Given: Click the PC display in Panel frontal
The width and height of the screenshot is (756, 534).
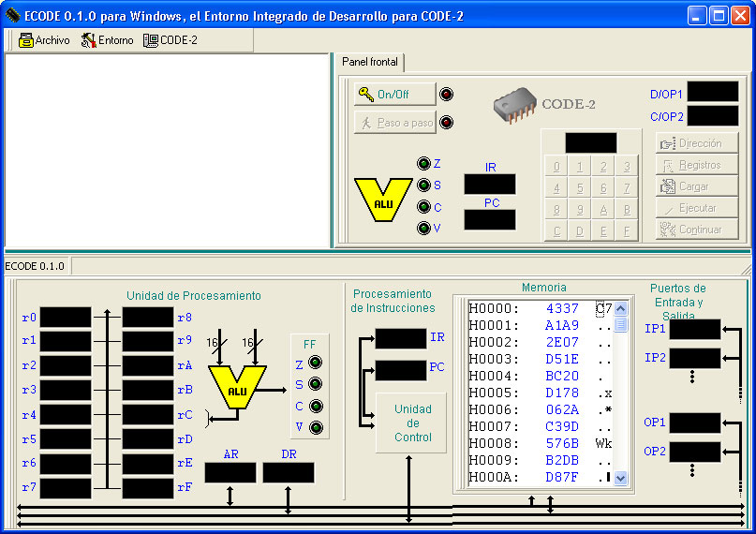Looking at the screenshot, I should (489, 220).
